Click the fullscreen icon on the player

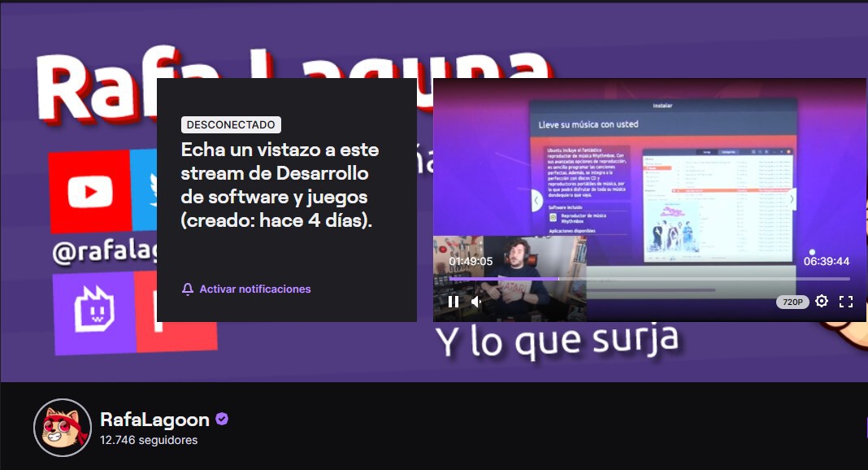tap(845, 301)
